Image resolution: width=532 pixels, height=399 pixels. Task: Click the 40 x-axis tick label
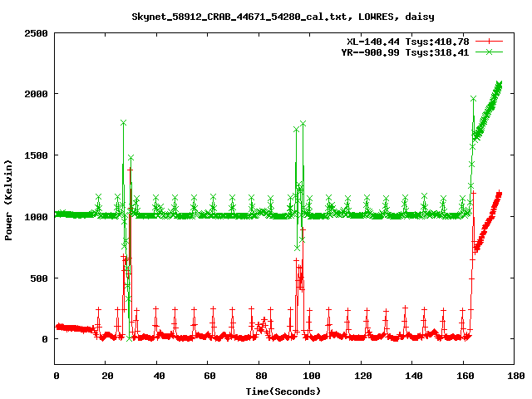(159, 376)
